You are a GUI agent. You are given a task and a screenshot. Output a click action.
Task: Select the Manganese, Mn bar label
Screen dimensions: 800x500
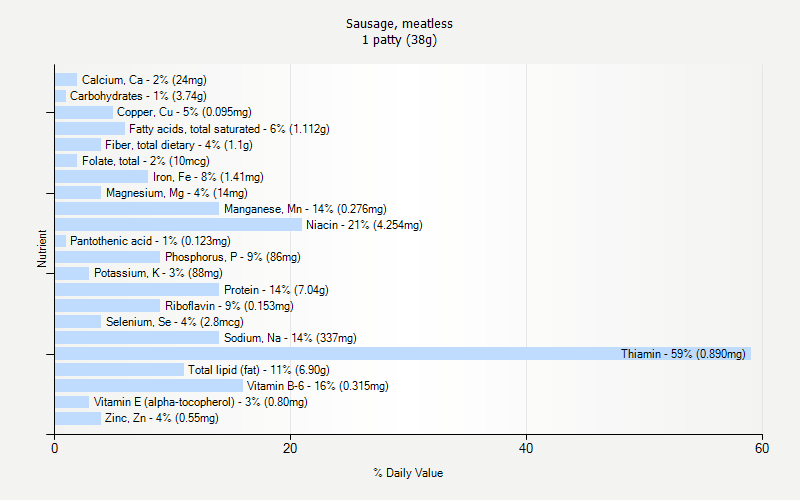tap(305, 209)
